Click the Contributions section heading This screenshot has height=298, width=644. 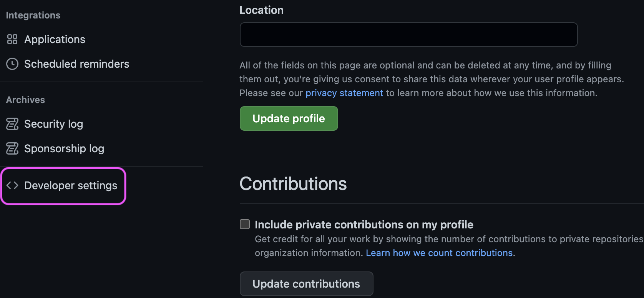tap(293, 184)
